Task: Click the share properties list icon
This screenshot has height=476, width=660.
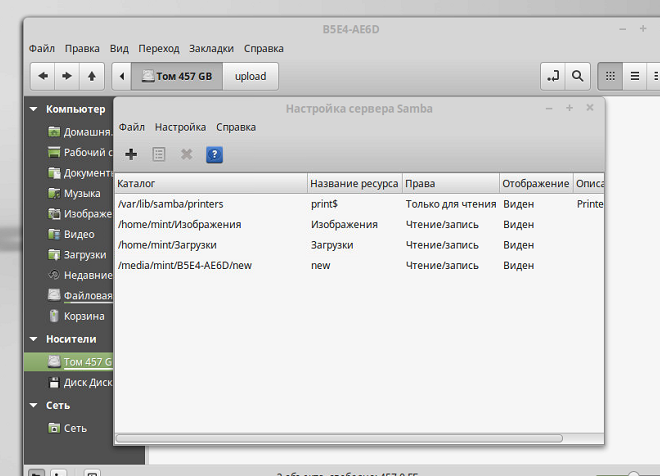Action: (x=158, y=154)
